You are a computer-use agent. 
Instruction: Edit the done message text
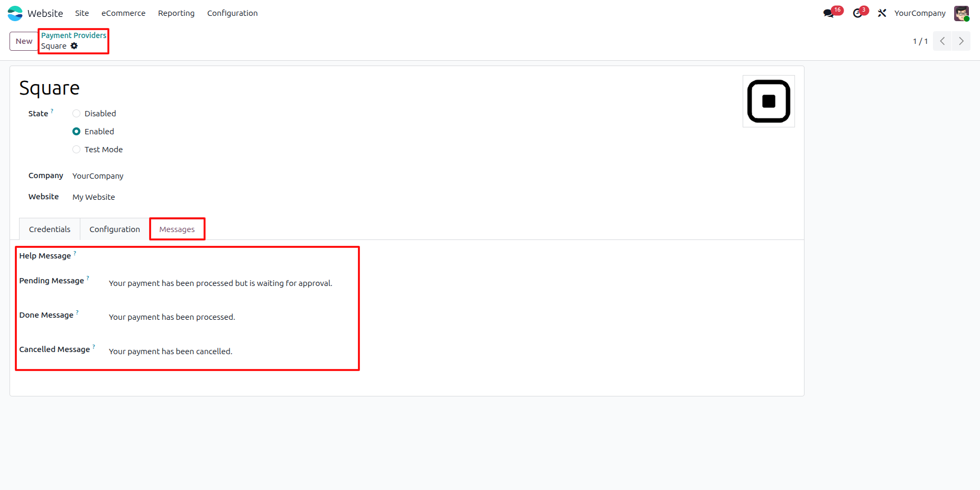click(172, 317)
